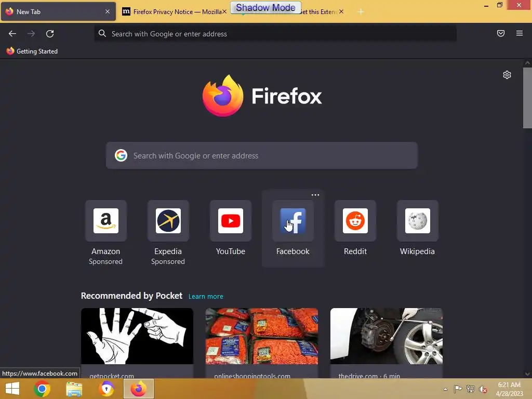
Task: Open the thedrive.com brake article thumbnail
Action: coord(387,336)
